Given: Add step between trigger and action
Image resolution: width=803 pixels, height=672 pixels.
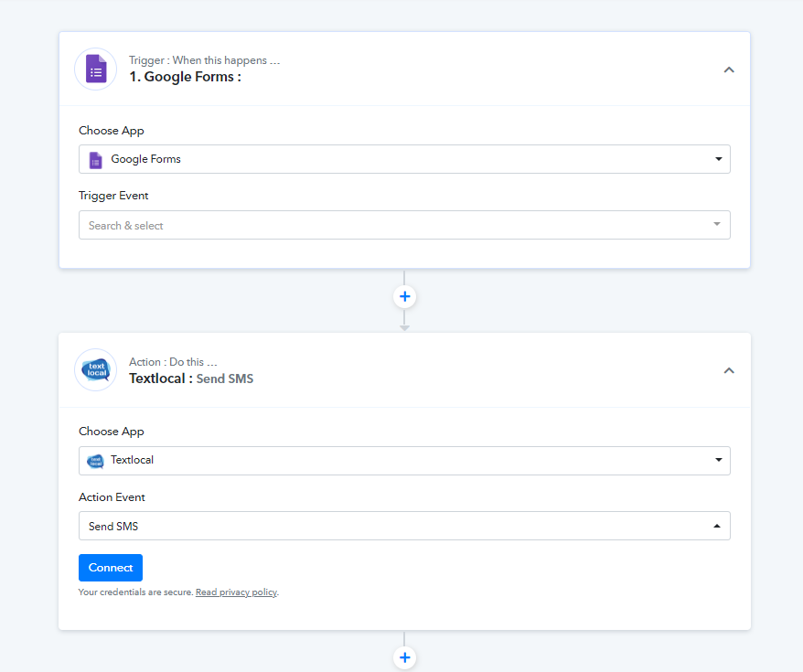Looking at the screenshot, I should pyautogui.click(x=404, y=296).
